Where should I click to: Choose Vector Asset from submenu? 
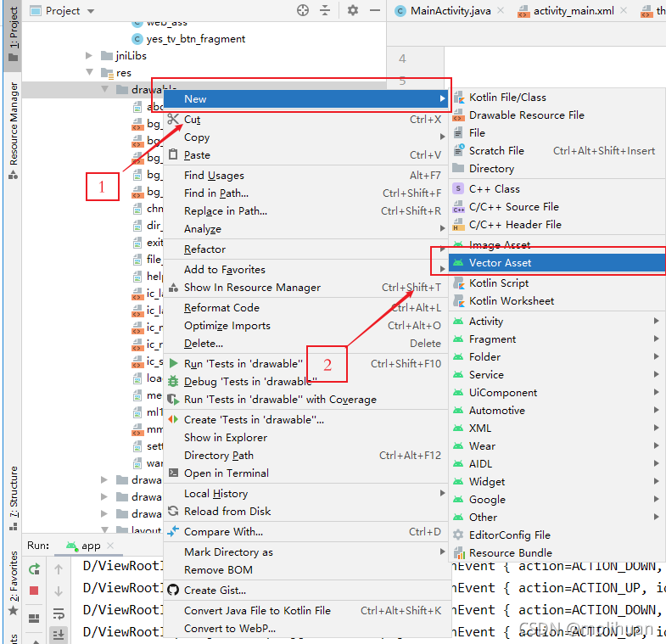point(557,262)
